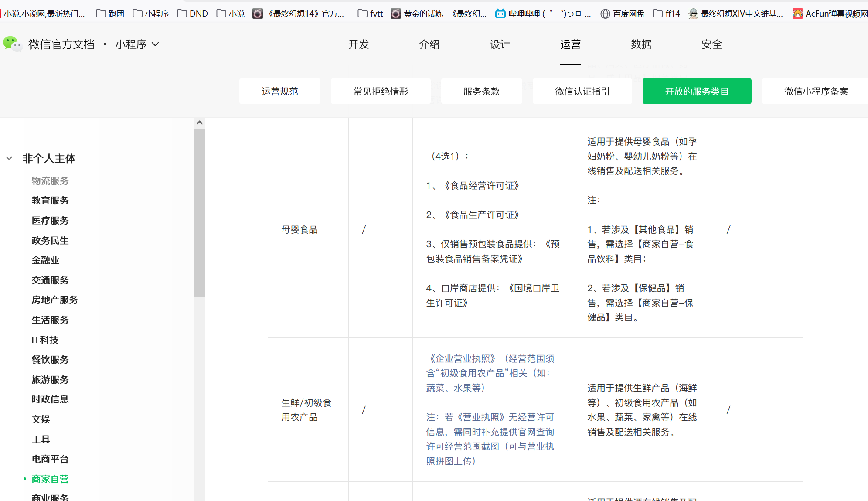Select 餐饮服务 in the sidebar

pos(50,359)
